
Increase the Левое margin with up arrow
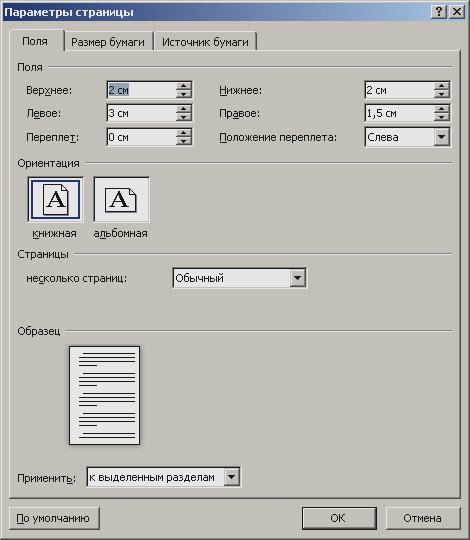coord(184,109)
